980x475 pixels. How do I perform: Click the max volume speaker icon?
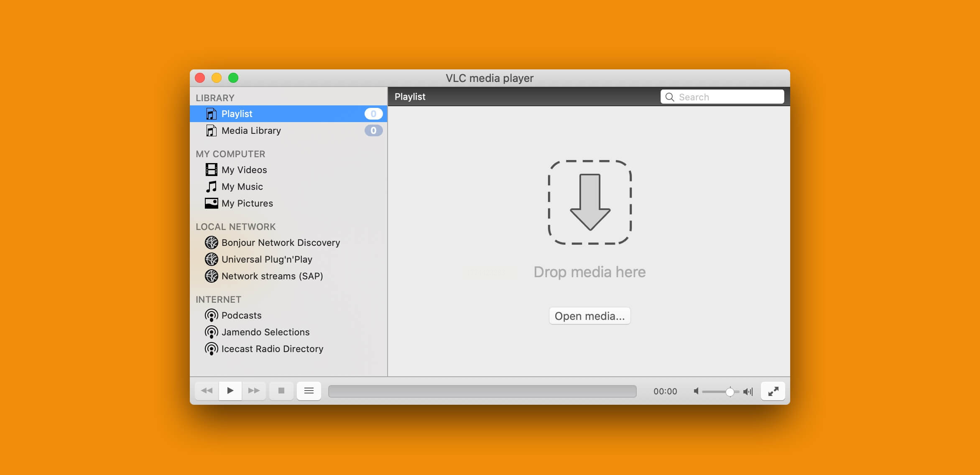point(748,391)
